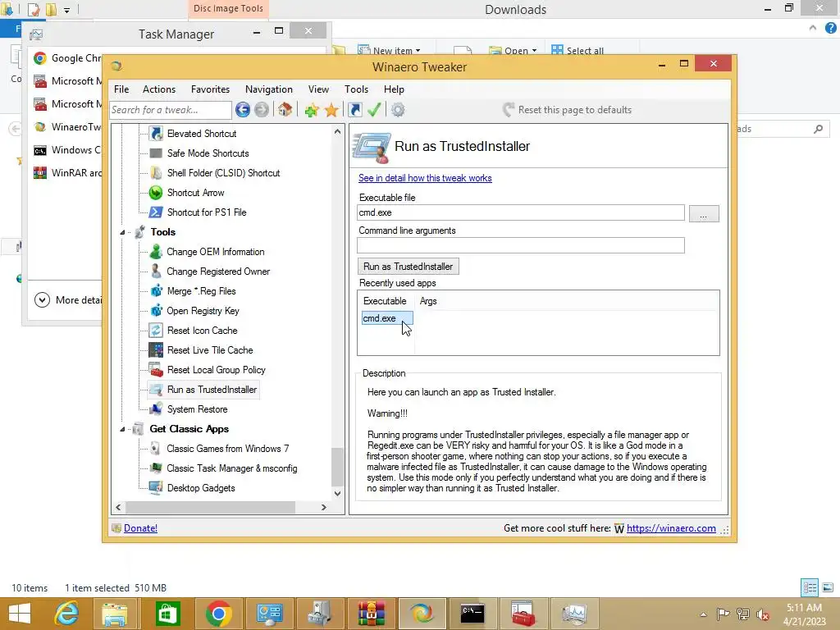Select Classic Task Manager & msconfig
The image size is (840, 630).
pos(232,468)
